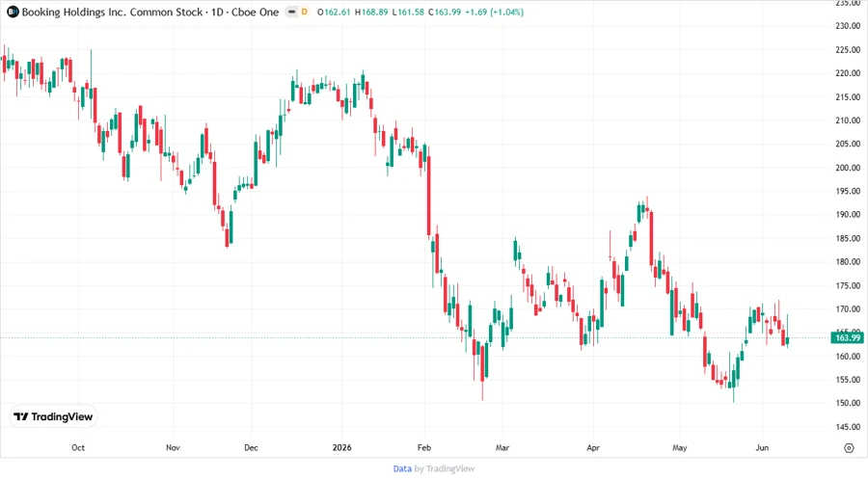Click the Mar label on time axis

tap(502, 448)
